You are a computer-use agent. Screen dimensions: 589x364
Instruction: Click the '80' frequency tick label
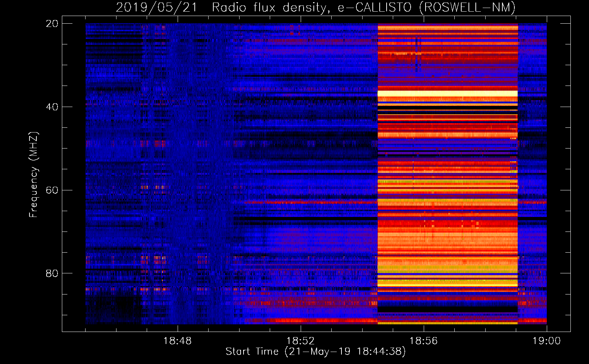coord(52,273)
